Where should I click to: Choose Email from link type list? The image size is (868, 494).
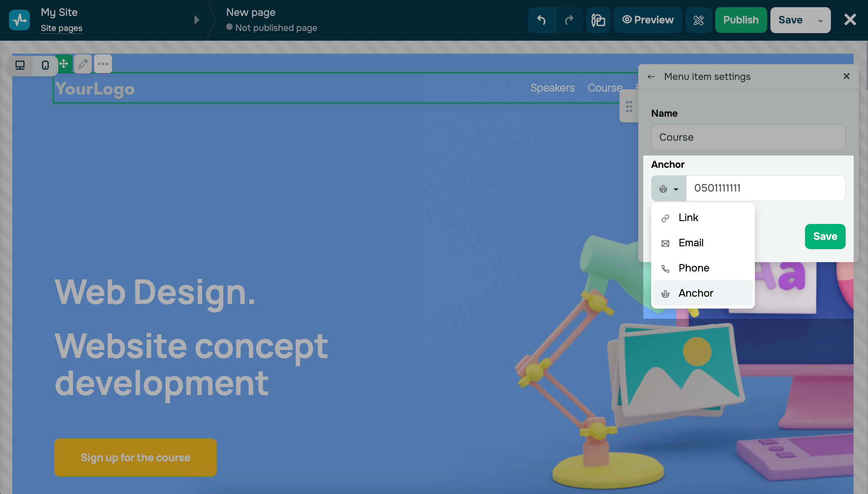691,243
